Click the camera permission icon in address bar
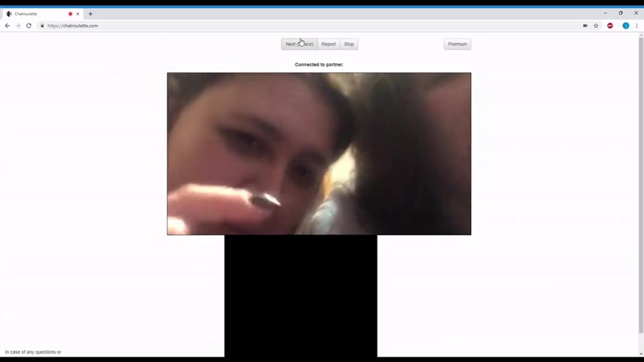The image size is (644, 362). (x=585, y=26)
